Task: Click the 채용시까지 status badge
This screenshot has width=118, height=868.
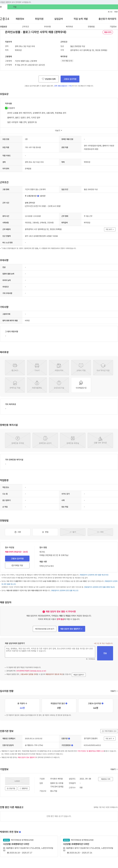Action: (x=108, y=32)
